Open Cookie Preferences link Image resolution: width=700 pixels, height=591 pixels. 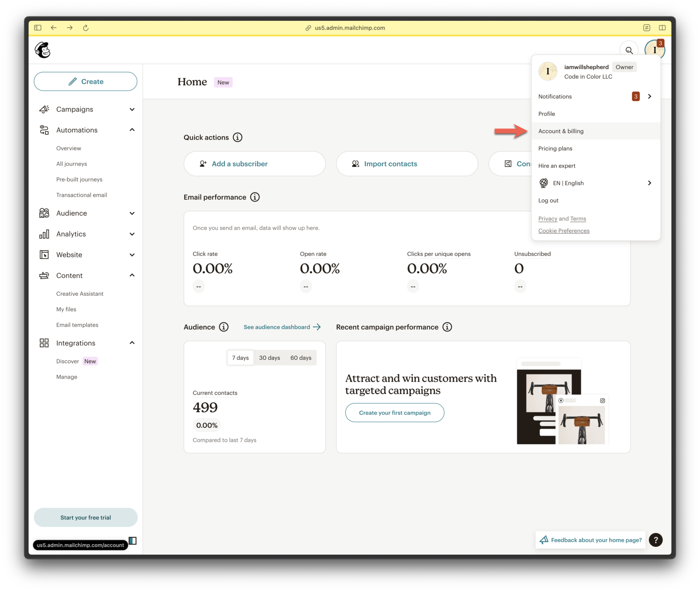coord(564,231)
